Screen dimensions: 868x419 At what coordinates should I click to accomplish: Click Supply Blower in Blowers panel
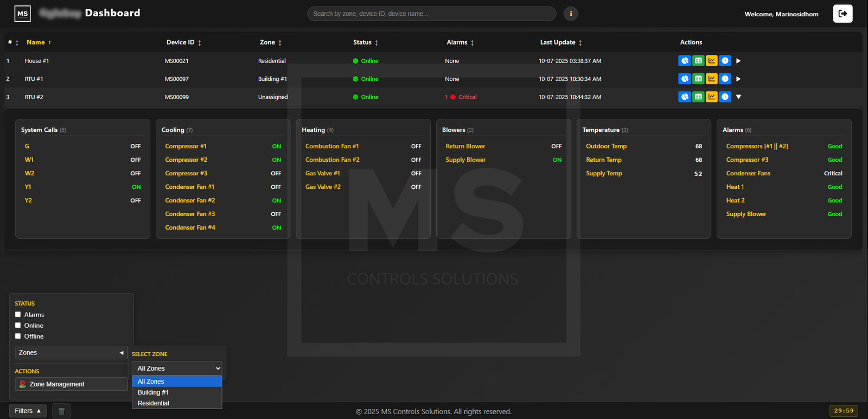point(465,160)
